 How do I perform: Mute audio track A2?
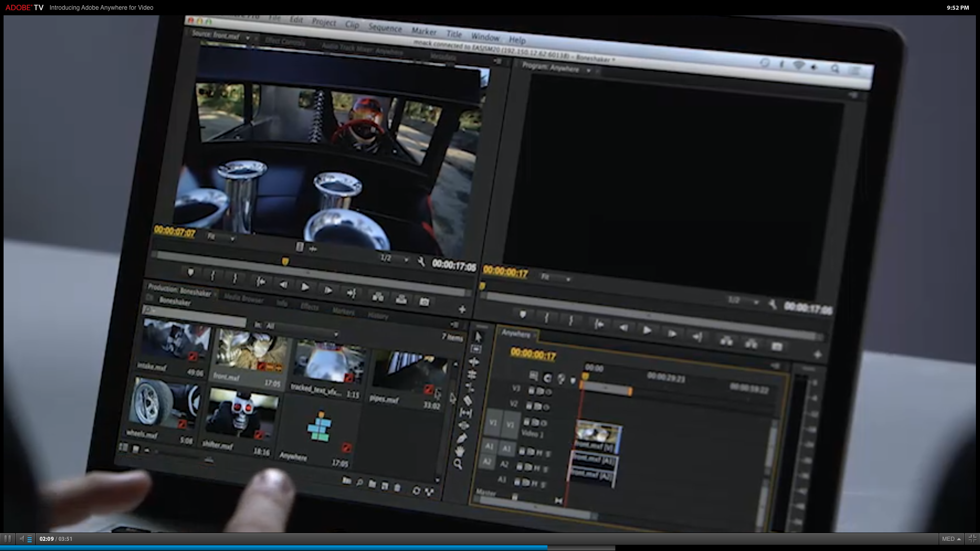coord(537,467)
